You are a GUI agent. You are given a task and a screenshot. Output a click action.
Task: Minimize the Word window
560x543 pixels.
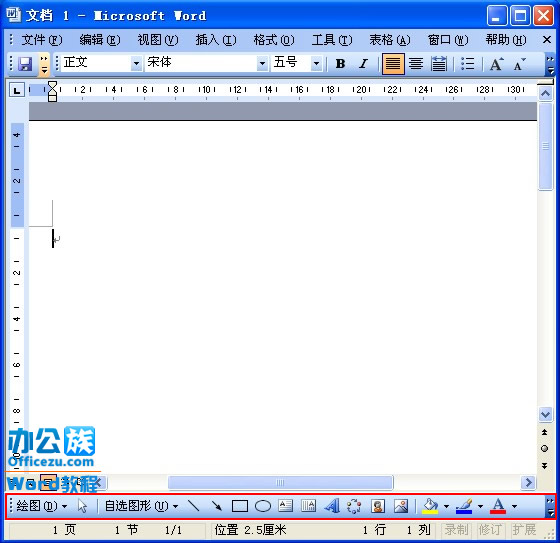[496, 16]
